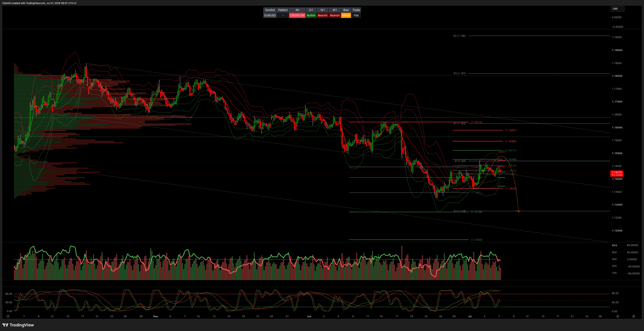
Task: Click the May marker on time axis
Action: (x=155, y=316)
